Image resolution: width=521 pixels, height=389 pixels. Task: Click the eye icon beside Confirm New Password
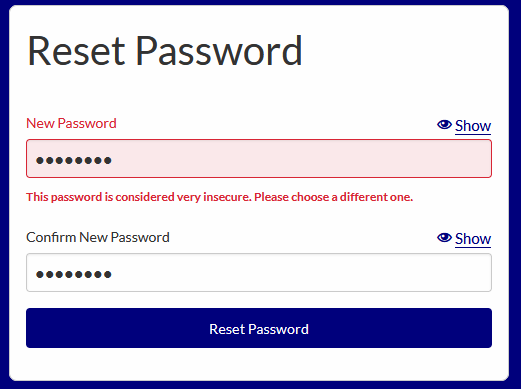pos(444,238)
